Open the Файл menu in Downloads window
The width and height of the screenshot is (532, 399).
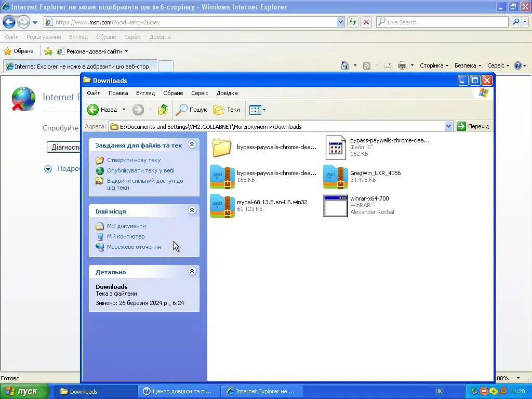tap(94, 93)
